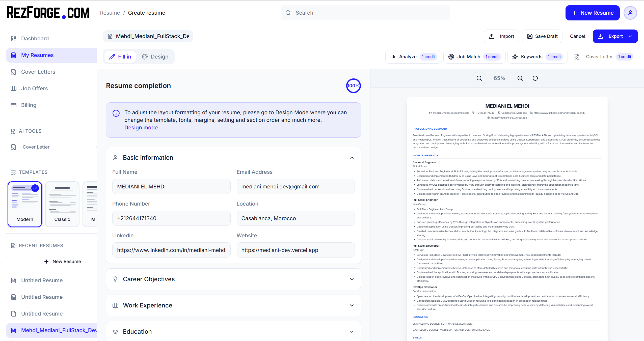Click the 100% completion progress ring

pyautogui.click(x=353, y=86)
